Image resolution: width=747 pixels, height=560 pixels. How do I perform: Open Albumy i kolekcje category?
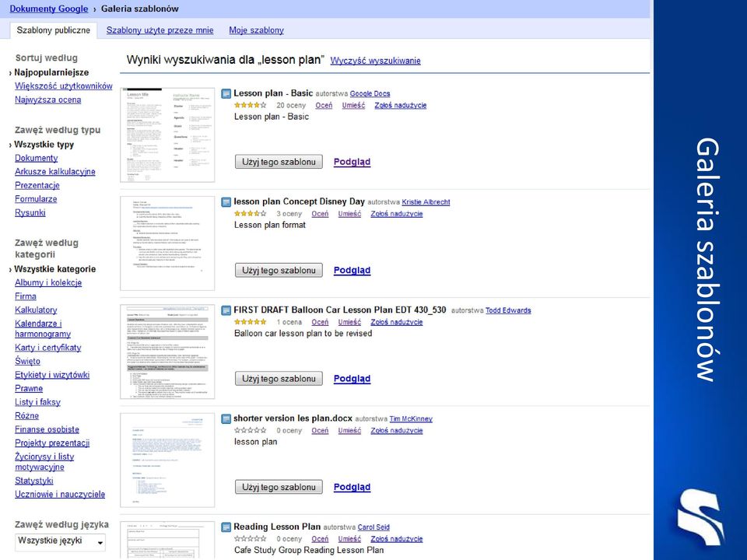point(48,283)
